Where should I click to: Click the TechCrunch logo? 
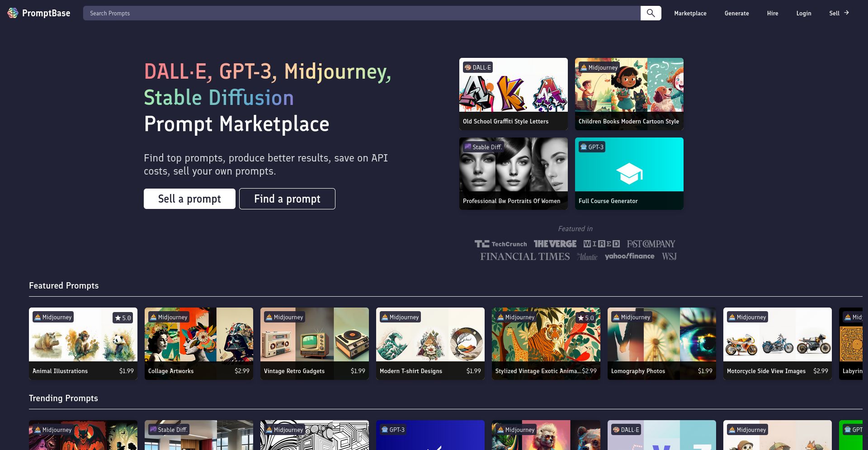(x=500, y=244)
